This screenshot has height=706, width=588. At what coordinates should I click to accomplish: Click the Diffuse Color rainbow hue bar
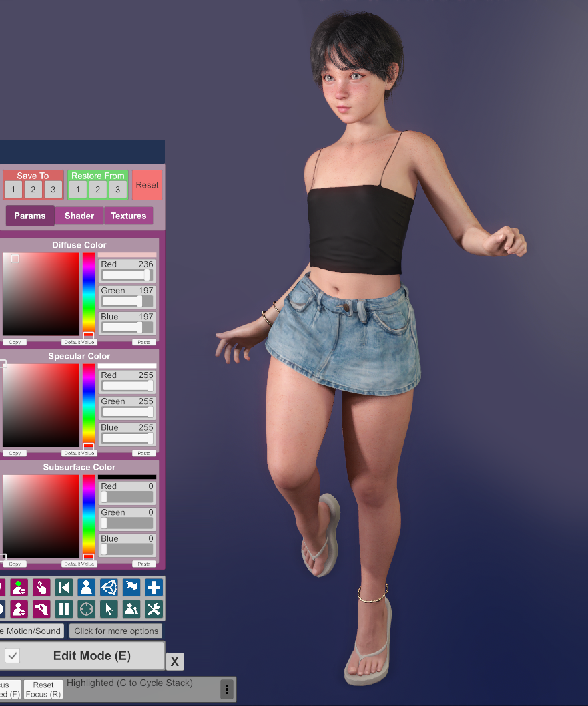pyautogui.click(x=89, y=294)
